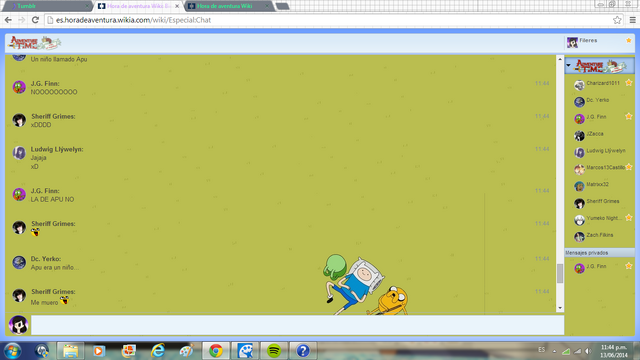Click own avatar next to input box
The image size is (640, 360).
pos(19,325)
